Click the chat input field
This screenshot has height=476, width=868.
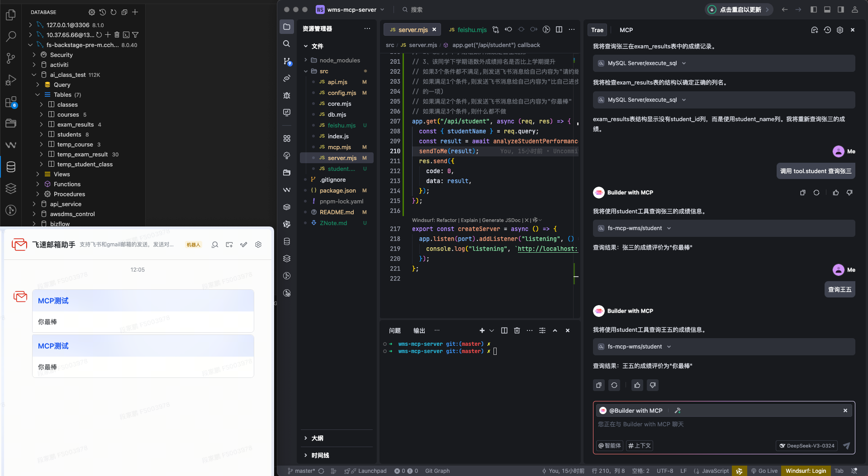coord(724,424)
